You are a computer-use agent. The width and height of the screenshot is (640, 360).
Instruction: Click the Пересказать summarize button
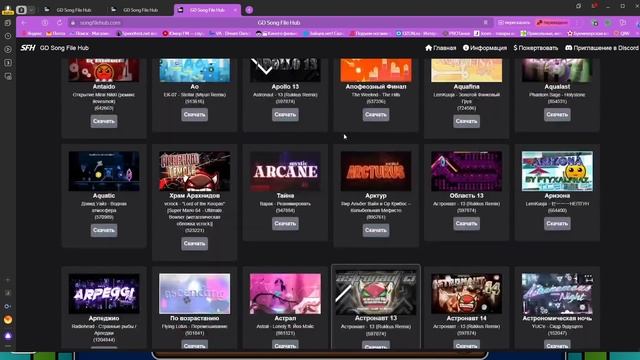[514, 23]
